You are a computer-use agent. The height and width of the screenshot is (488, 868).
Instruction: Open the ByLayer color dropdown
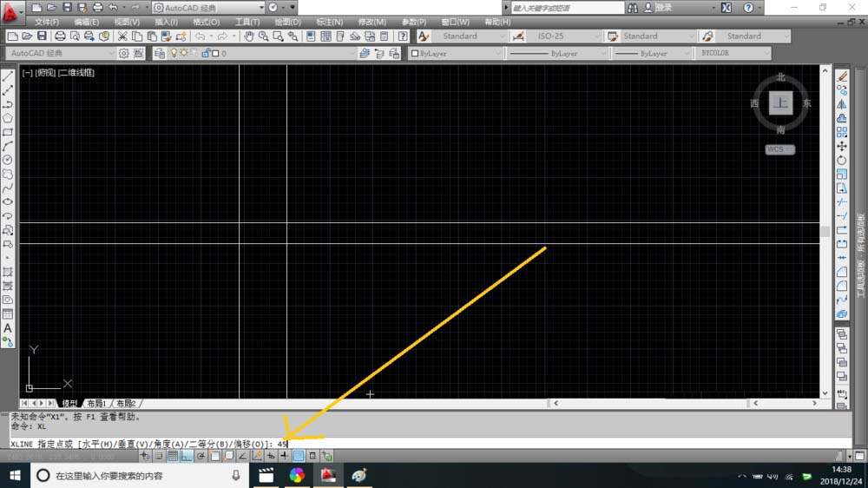tap(456, 53)
